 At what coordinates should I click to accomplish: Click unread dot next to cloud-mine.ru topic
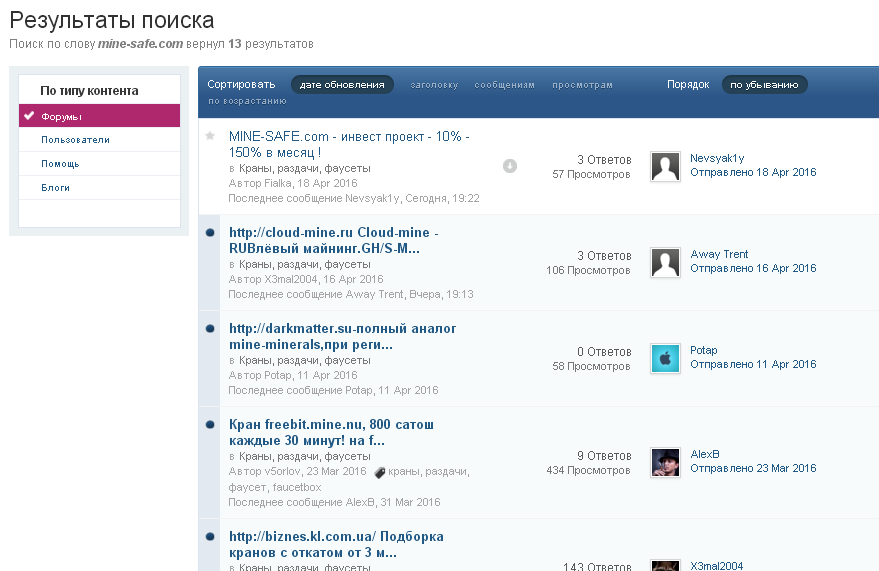tap(210, 233)
